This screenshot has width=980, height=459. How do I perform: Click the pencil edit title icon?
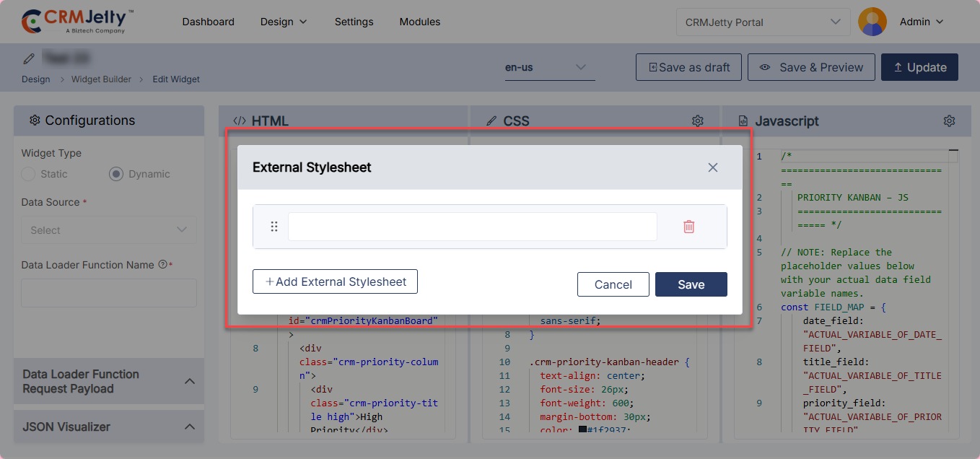pos(29,58)
